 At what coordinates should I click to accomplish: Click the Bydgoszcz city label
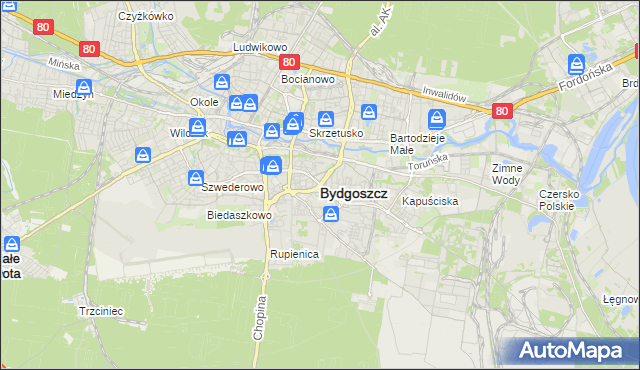point(353,194)
